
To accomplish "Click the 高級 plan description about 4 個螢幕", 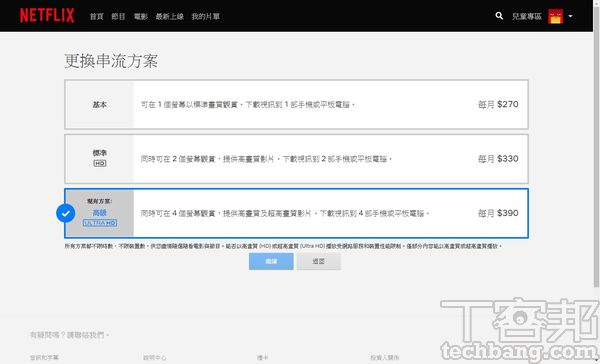I will pyautogui.click(x=285, y=213).
